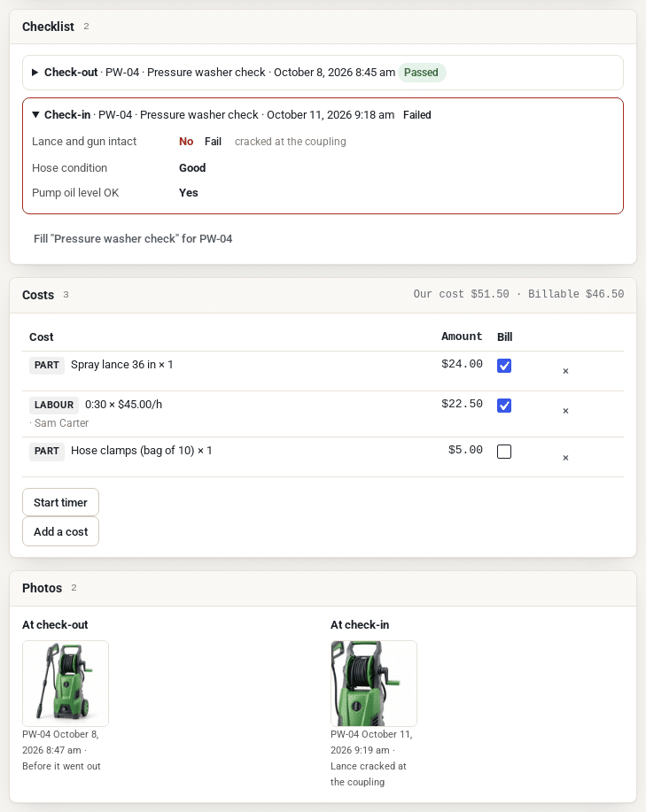Screen dimensions: 646x812
Task: Click the LABOUR tag
Action: pyautogui.click(x=54, y=405)
